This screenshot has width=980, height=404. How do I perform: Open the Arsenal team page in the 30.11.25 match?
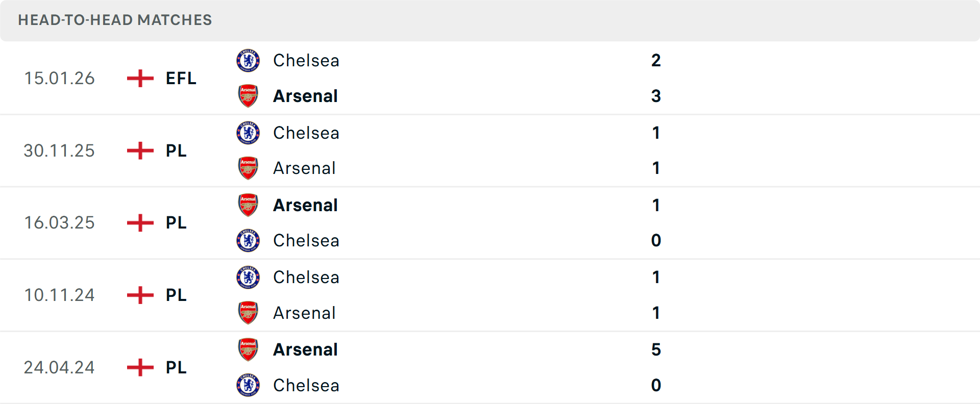coord(304,168)
